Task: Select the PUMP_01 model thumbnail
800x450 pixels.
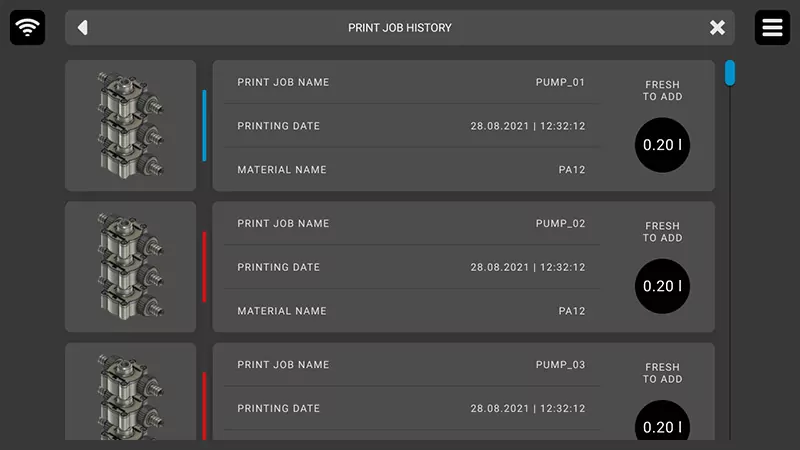Action: (x=131, y=126)
